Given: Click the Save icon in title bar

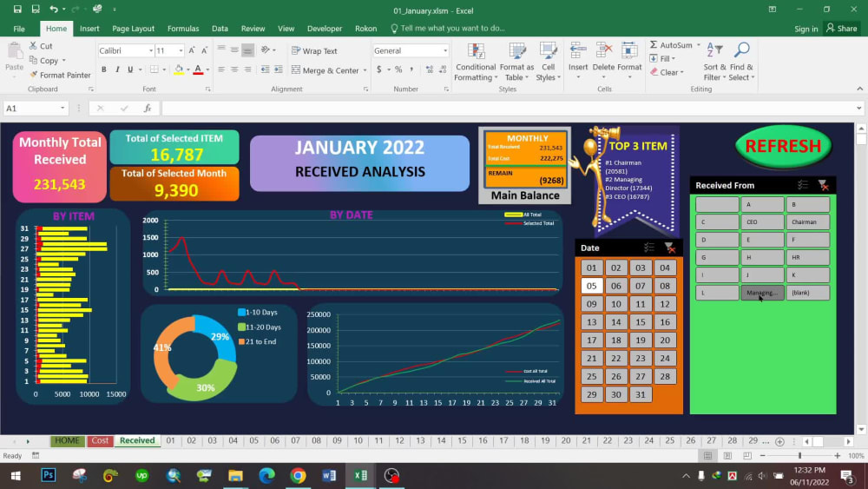Looking at the screenshot, I should point(17,9).
